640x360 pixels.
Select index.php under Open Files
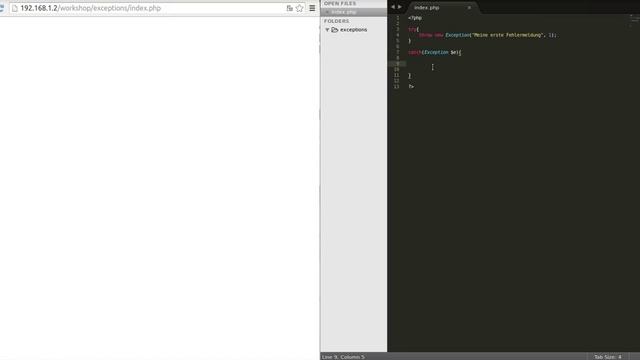click(x=344, y=12)
